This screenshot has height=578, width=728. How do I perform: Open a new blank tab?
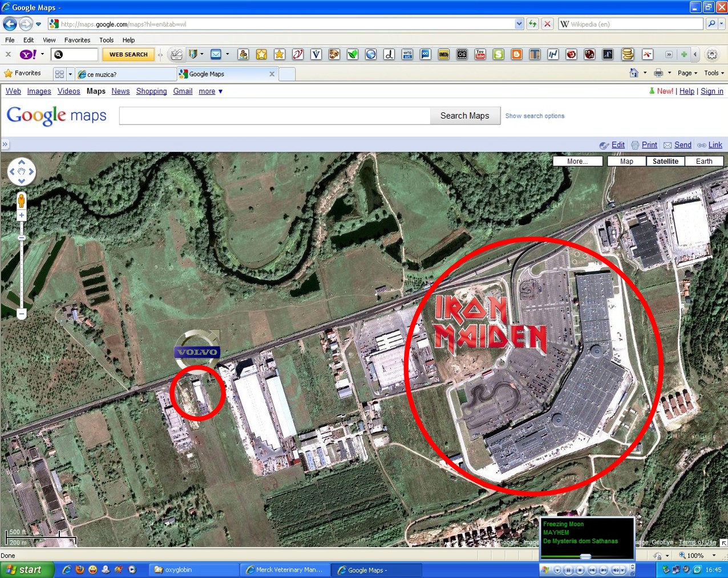(x=287, y=74)
